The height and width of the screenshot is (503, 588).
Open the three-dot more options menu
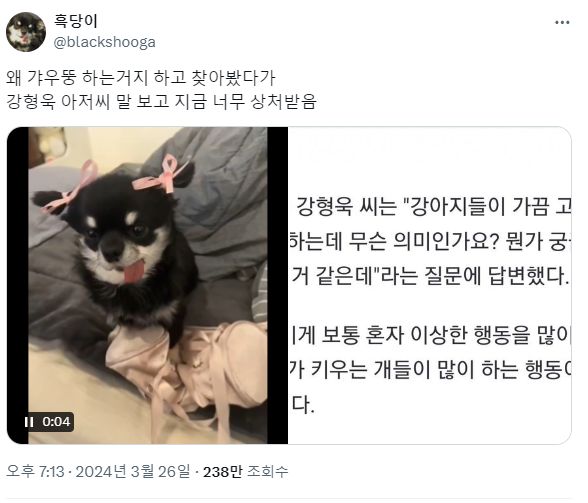pos(562,23)
